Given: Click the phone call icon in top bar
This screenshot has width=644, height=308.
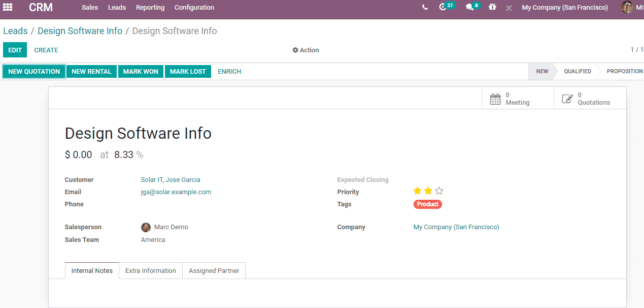Looking at the screenshot, I should 425,7.
